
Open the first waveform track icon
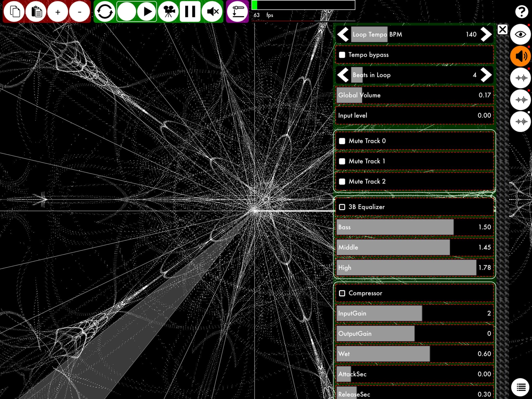(520, 78)
